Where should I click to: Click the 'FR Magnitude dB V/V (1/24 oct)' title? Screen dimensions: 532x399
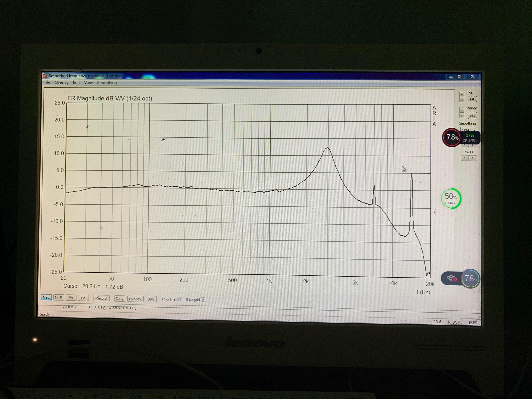[x=110, y=98]
